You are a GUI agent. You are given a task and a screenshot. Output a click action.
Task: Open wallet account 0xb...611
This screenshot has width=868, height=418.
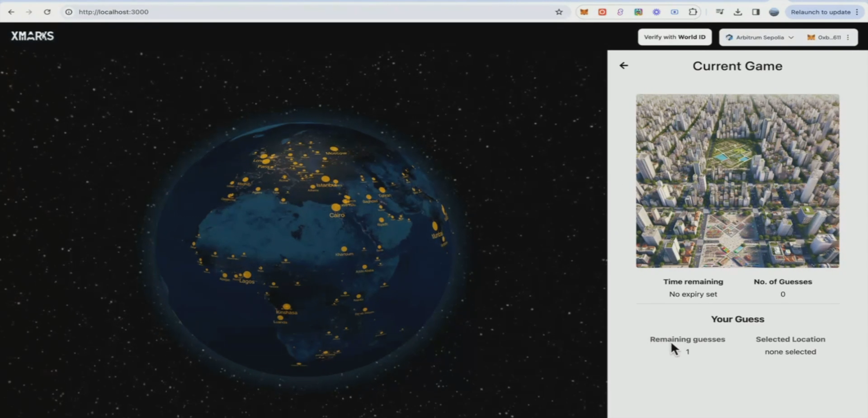click(824, 37)
